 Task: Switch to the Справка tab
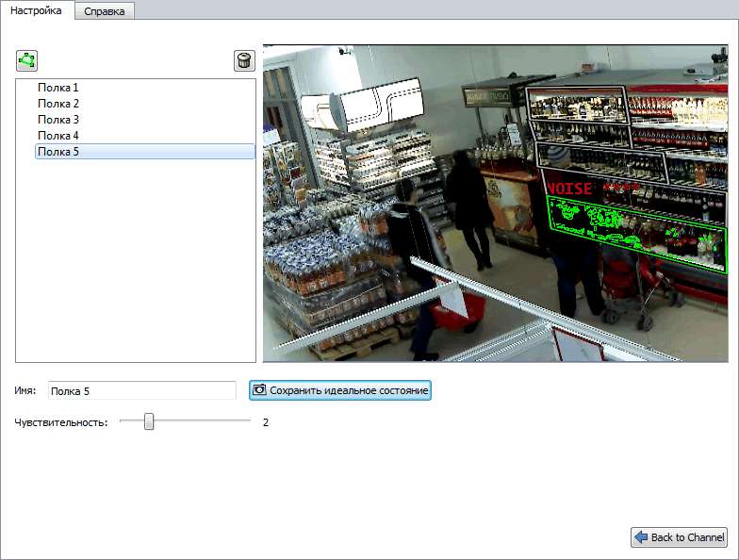[104, 11]
